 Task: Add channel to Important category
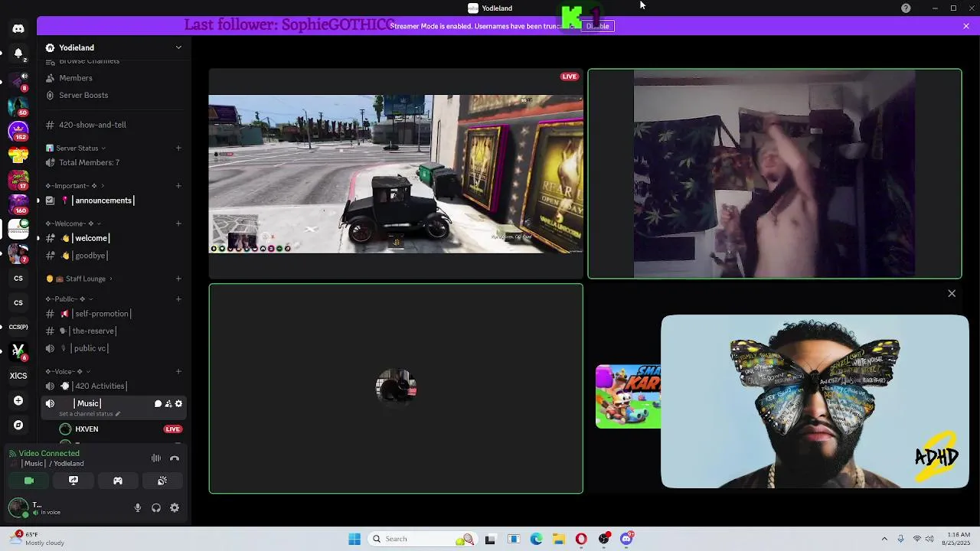(178, 186)
